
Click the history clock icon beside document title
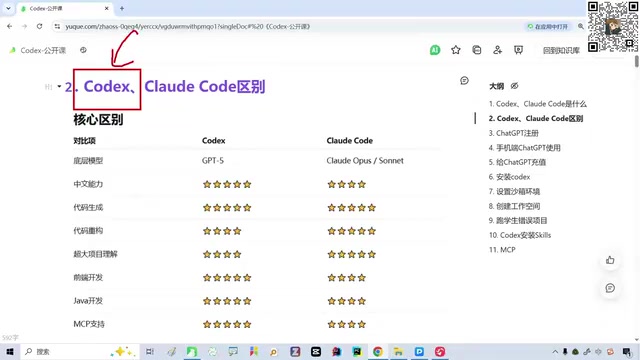[x=83, y=50]
